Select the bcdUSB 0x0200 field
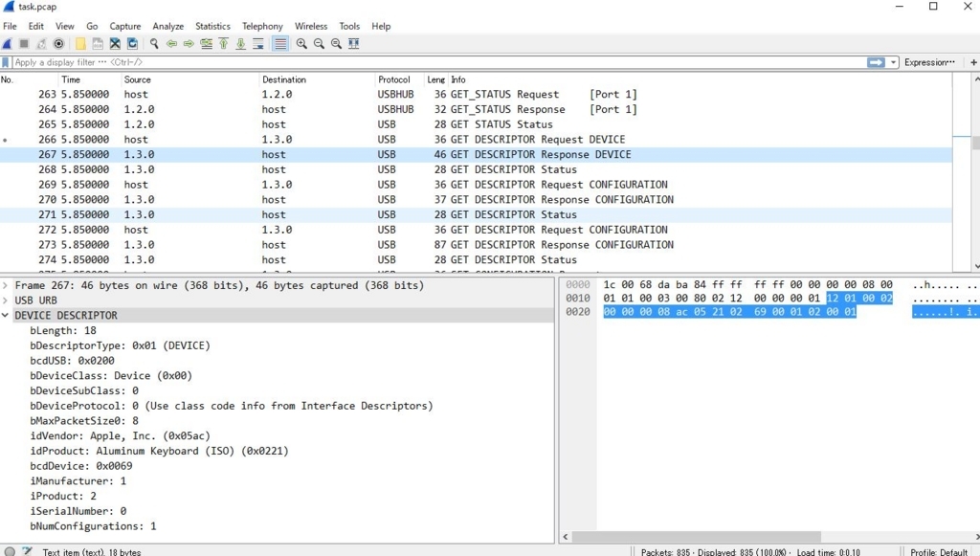 click(73, 361)
